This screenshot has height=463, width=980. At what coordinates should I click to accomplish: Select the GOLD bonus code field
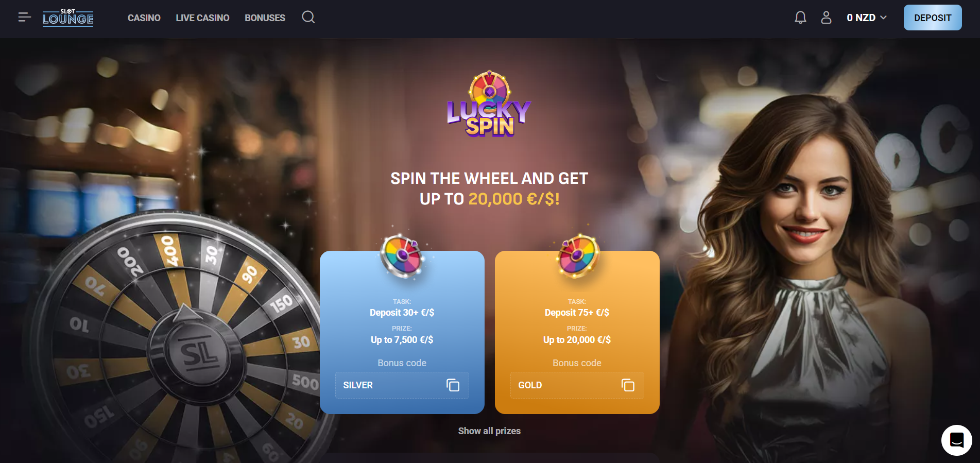(577, 385)
